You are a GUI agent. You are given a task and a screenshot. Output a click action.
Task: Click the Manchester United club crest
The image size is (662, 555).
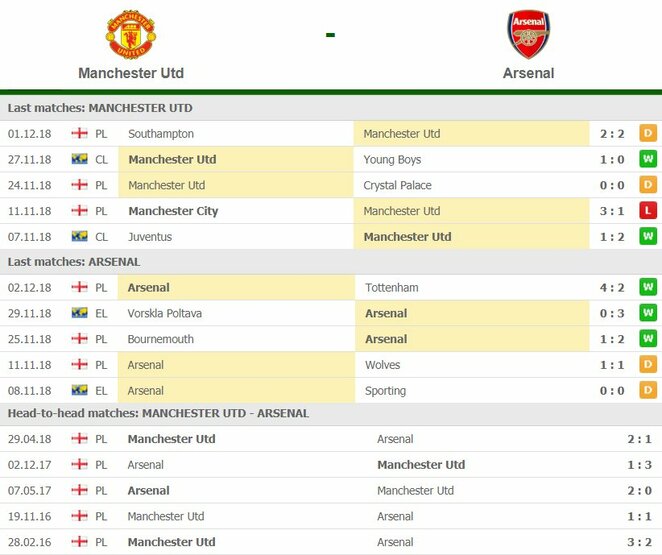tap(130, 34)
